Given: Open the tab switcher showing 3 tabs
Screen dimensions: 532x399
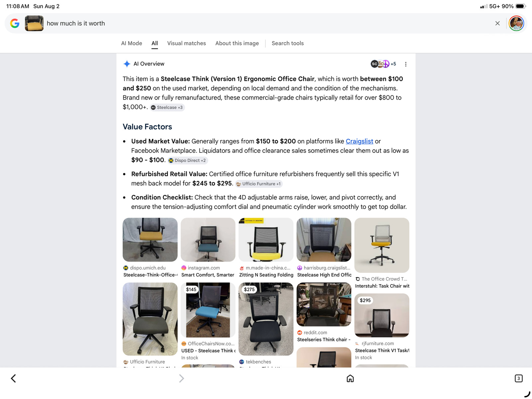Looking at the screenshot, I should tap(519, 378).
